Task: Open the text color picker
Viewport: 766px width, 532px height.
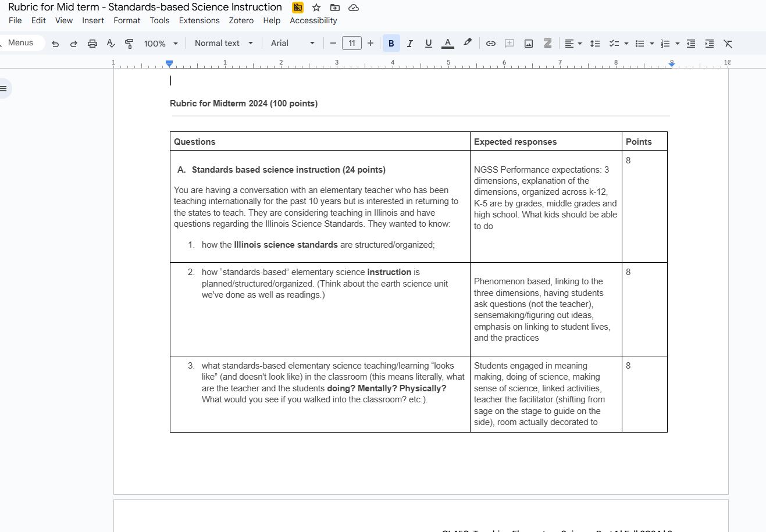Action: 447,43
